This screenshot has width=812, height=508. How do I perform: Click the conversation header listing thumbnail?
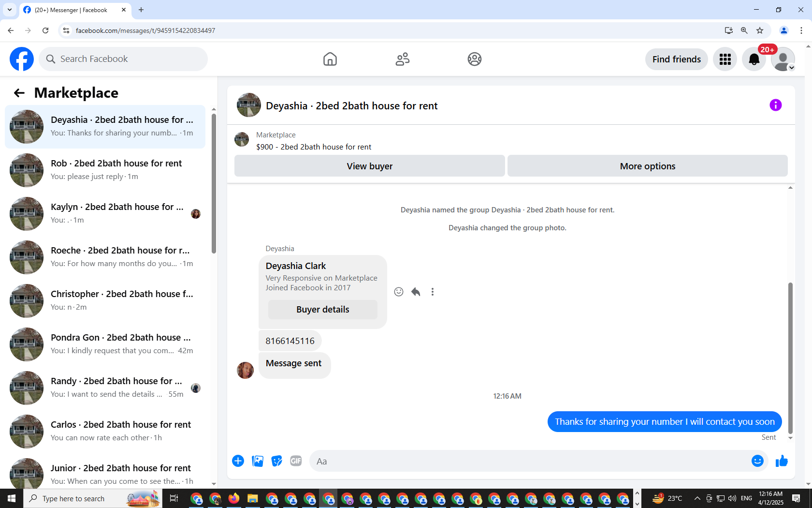(x=249, y=105)
